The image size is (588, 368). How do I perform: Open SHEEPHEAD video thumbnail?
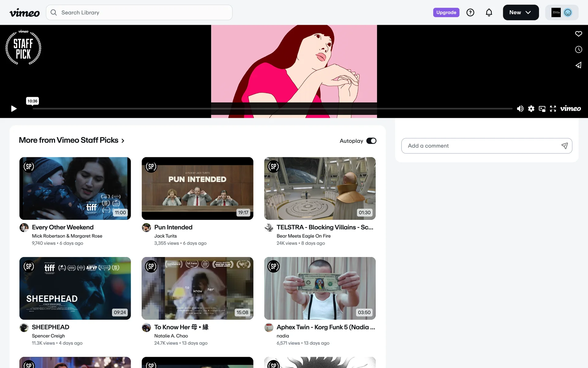tap(75, 288)
